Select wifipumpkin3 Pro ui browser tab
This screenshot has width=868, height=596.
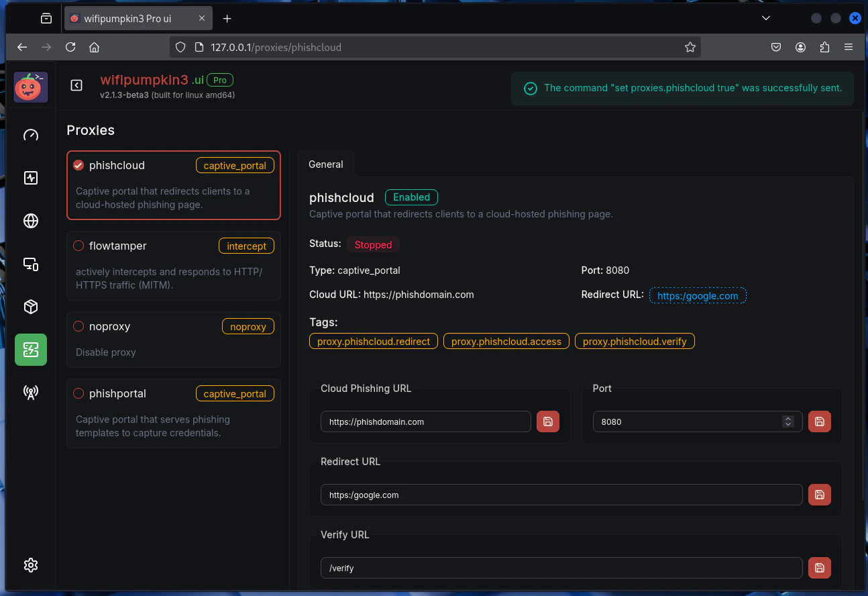[x=140, y=19]
